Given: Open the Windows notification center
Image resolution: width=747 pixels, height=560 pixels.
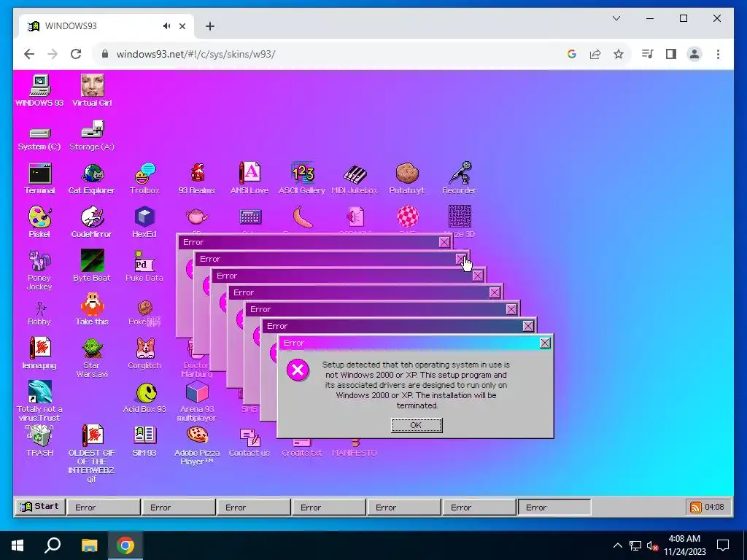Looking at the screenshot, I should coord(723,545).
